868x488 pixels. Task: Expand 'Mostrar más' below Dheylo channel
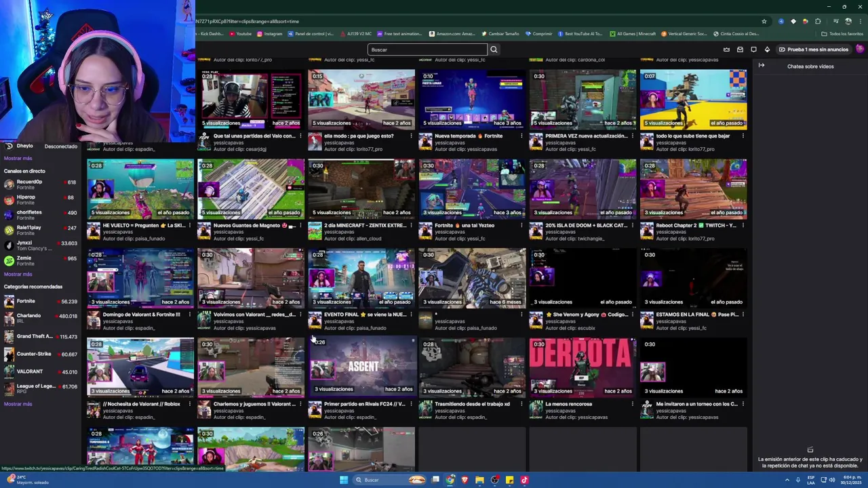18,159
